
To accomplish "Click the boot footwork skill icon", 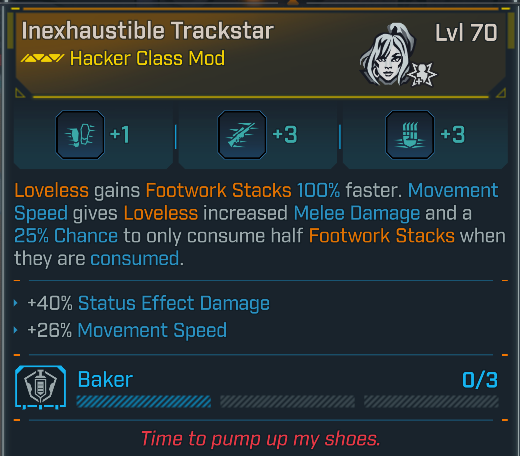I will 80,135.
